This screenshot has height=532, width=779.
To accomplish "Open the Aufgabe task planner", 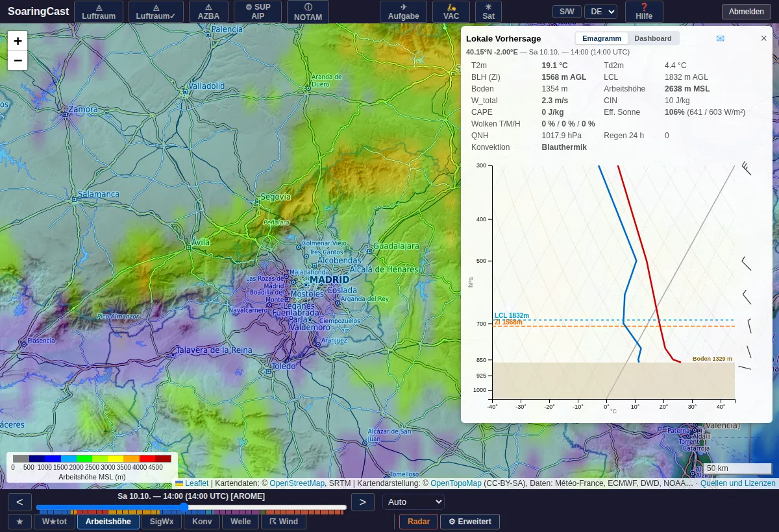I will point(403,12).
